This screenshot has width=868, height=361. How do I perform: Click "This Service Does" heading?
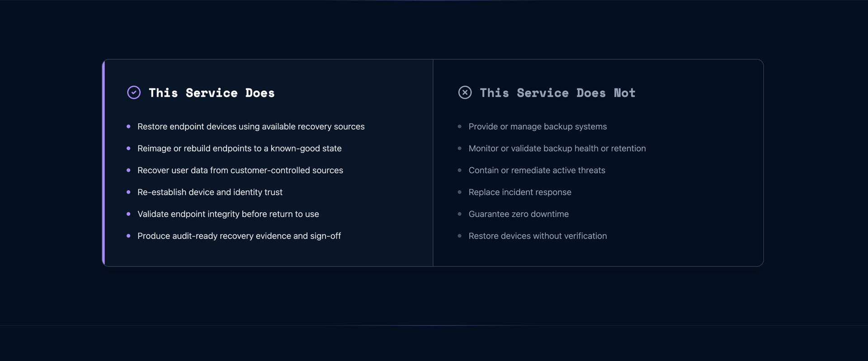pos(211,93)
